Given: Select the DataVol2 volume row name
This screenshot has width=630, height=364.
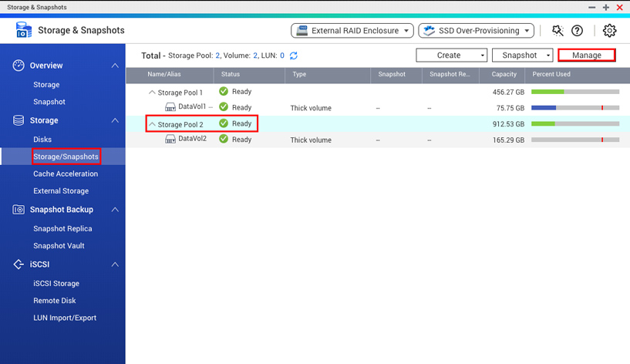Looking at the screenshot, I should click(x=193, y=139).
